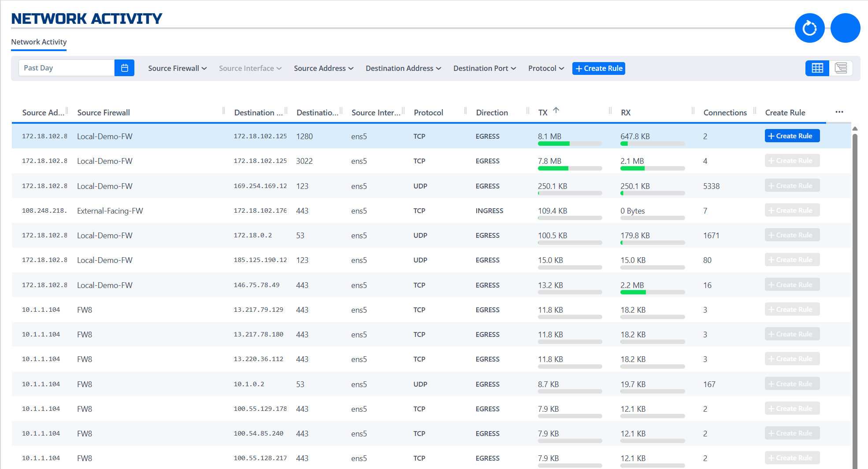The image size is (868, 469).
Task: Switch to grid table view icon
Action: 817,68
